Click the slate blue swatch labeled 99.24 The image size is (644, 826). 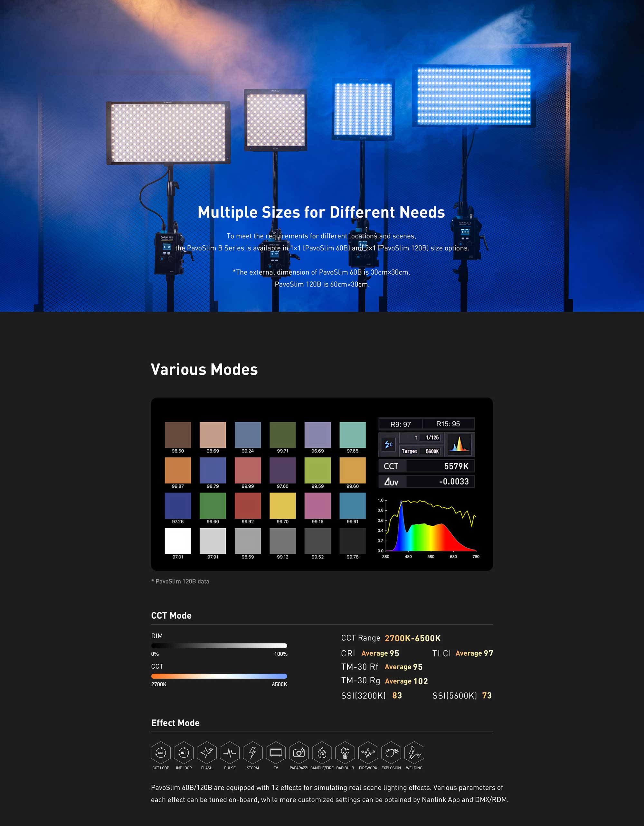[x=248, y=435]
